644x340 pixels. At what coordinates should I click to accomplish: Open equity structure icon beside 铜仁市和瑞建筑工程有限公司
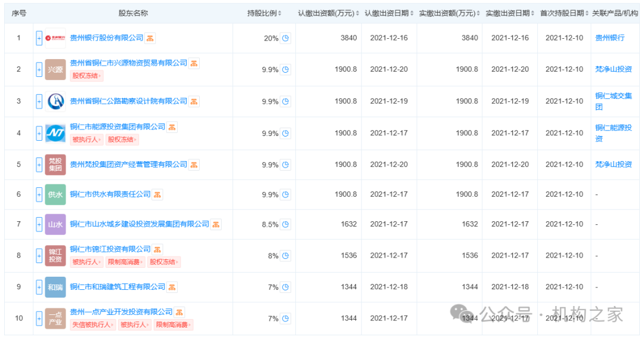click(172, 287)
